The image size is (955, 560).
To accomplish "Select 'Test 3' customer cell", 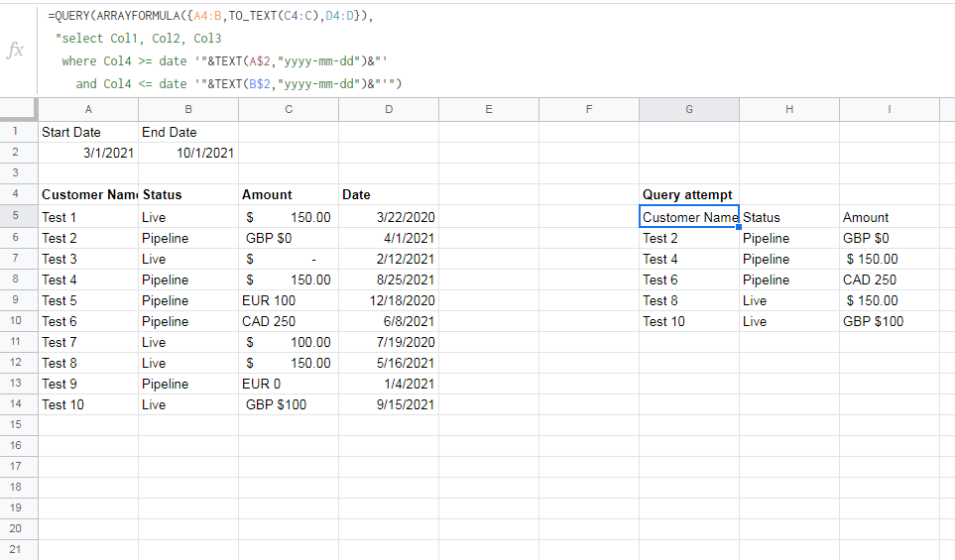I will click(88, 260).
